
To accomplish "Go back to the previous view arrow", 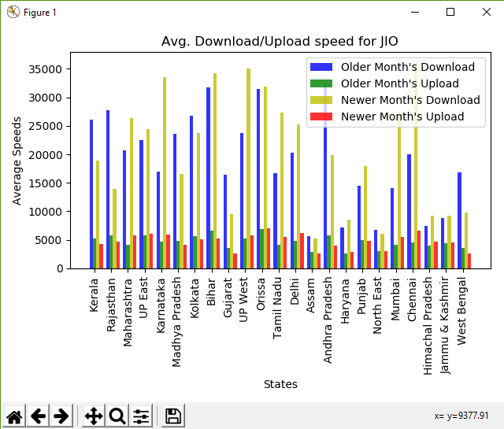I will [x=38, y=416].
